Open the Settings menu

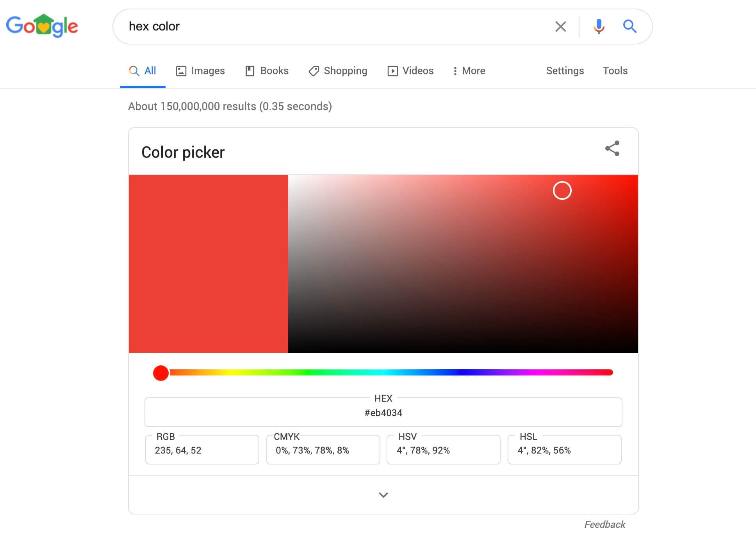coord(565,71)
